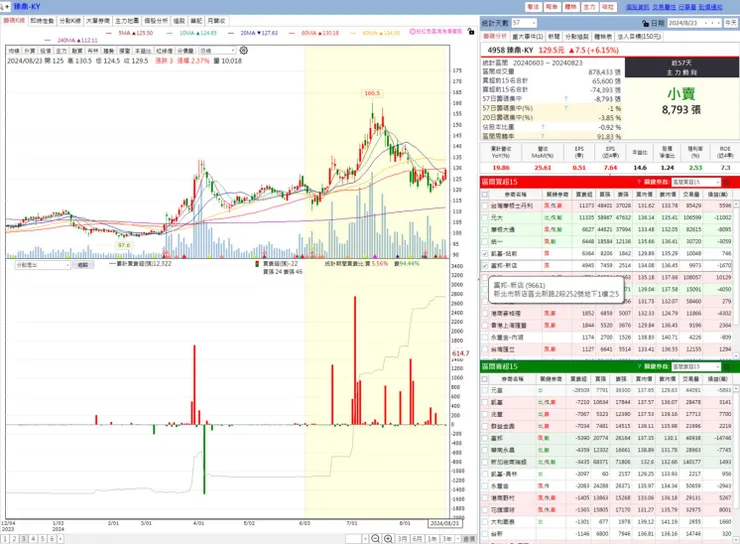Toggle 外資 indicator button
The image size is (740, 544).
click(29, 50)
